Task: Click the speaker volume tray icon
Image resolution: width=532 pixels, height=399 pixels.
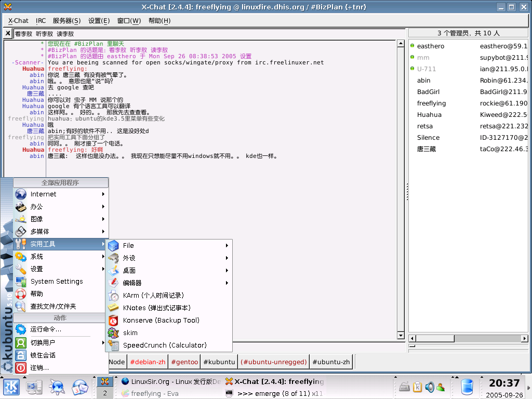Action: point(429,387)
